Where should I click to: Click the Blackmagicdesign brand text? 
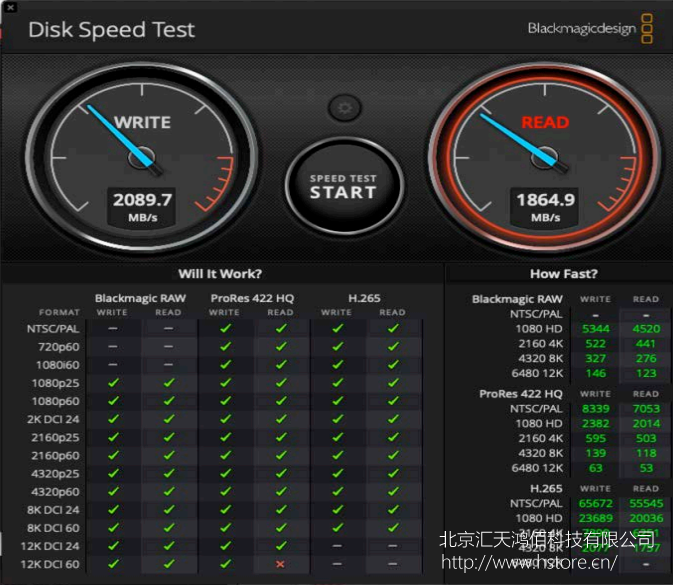[x=581, y=29]
